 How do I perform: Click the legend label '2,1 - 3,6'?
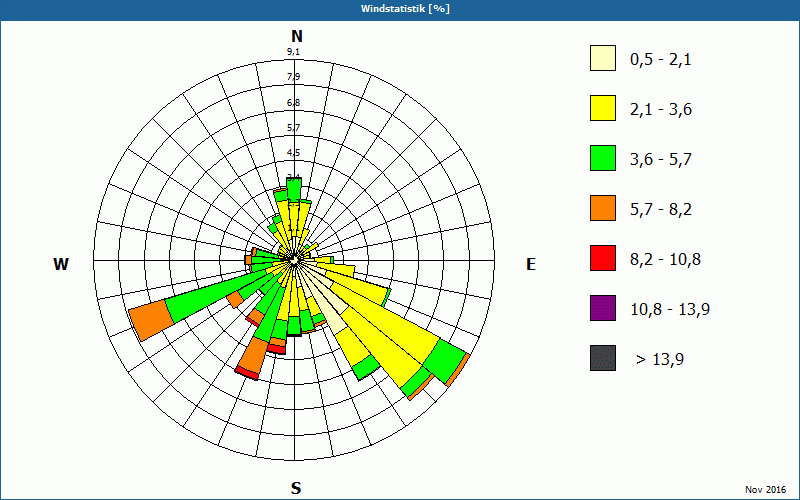[x=661, y=110]
